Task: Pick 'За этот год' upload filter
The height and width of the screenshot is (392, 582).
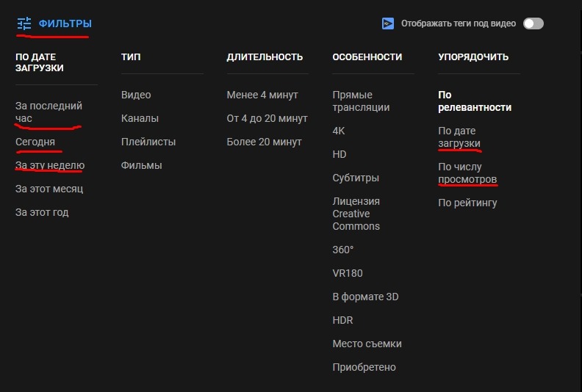Action: [x=42, y=212]
